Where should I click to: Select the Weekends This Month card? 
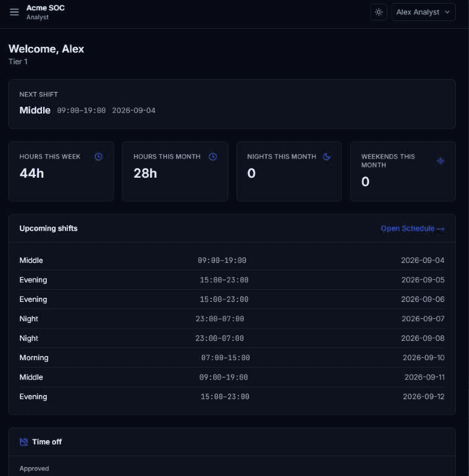click(403, 172)
